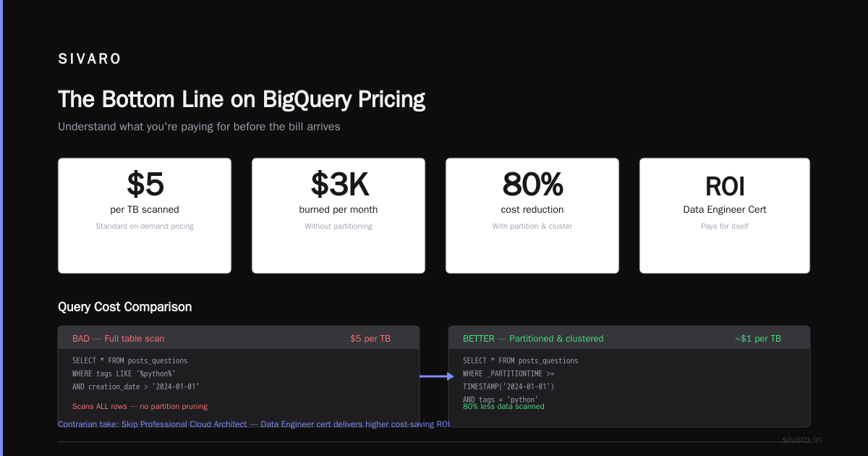Click the sivaro.in footer link
The image size is (868, 456).
coord(802,439)
